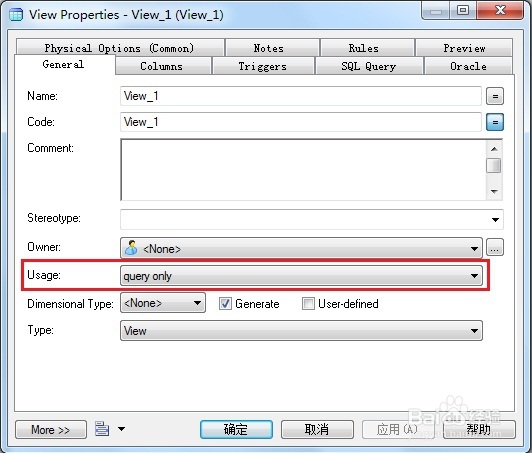
Task: Close the View Properties window
Action: (500, 11)
